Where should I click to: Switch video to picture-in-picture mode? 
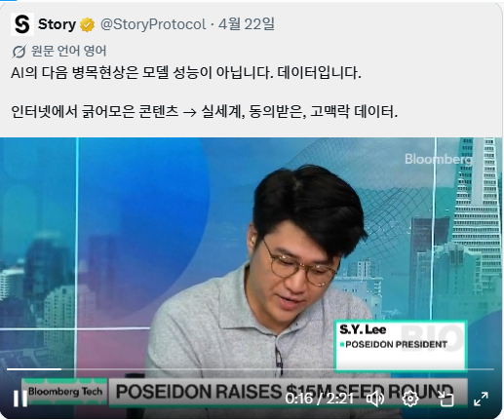click(x=446, y=399)
